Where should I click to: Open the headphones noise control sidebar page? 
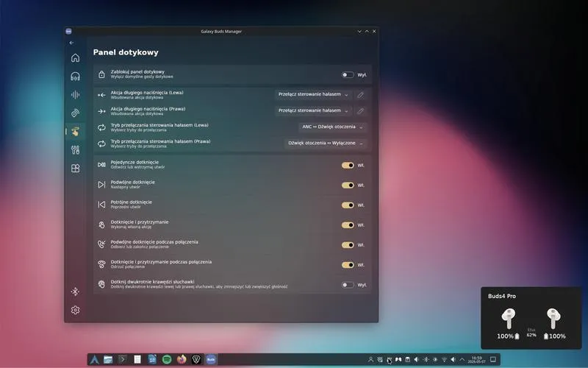pos(76,77)
